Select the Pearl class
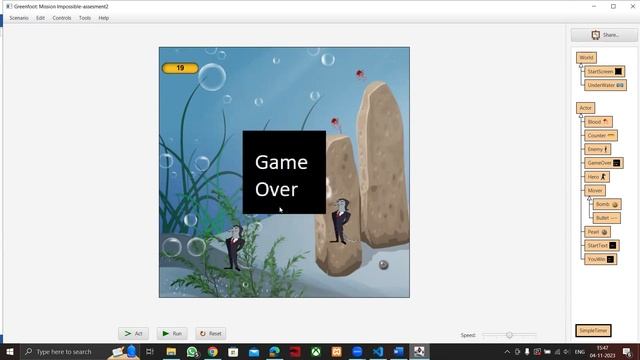 pyautogui.click(x=597, y=232)
